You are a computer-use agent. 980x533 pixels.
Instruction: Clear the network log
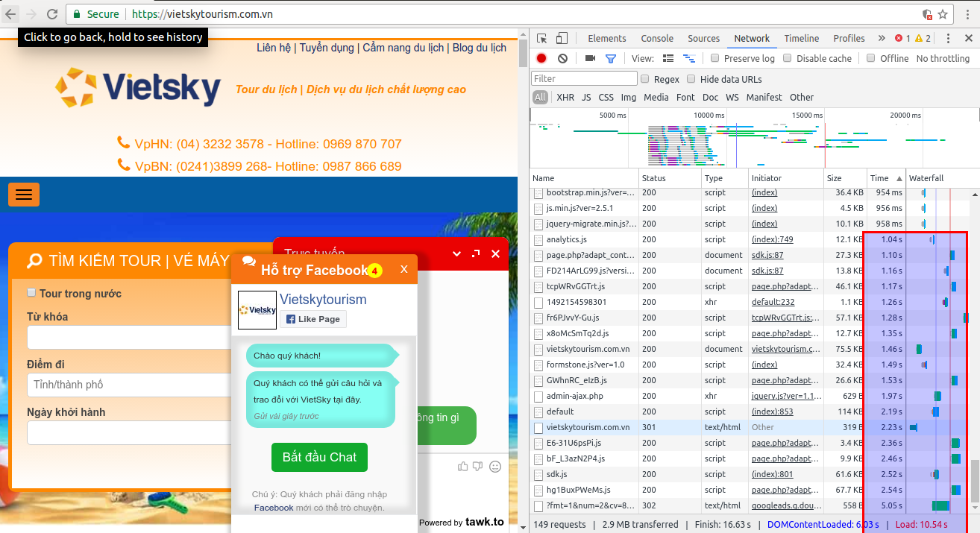point(562,58)
